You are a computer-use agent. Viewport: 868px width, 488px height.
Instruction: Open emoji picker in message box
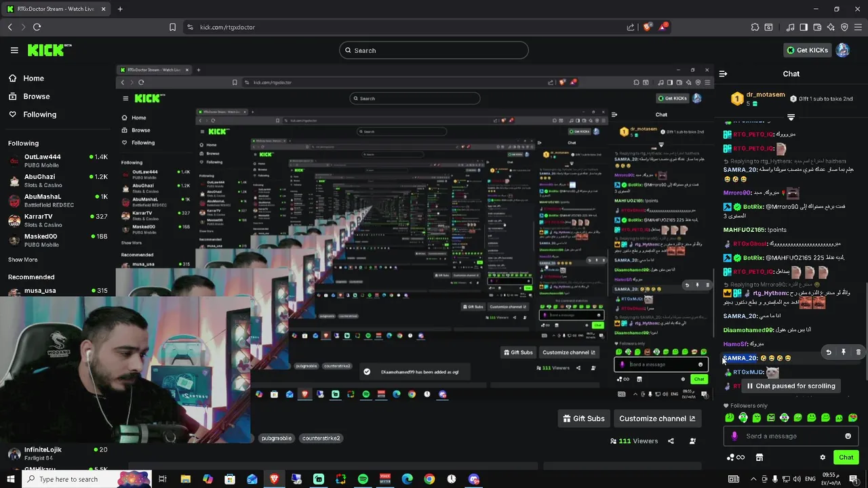(x=848, y=436)
